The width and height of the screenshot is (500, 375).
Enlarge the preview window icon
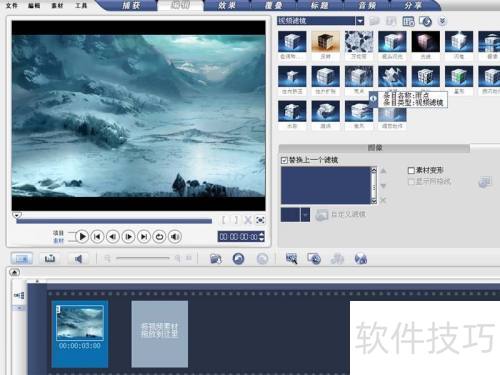point(260,220)
